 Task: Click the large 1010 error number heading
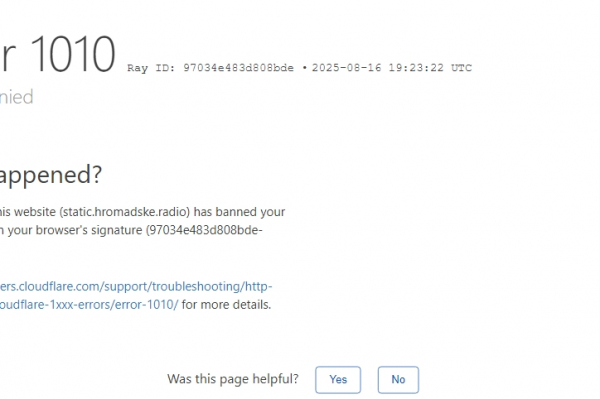72,54
